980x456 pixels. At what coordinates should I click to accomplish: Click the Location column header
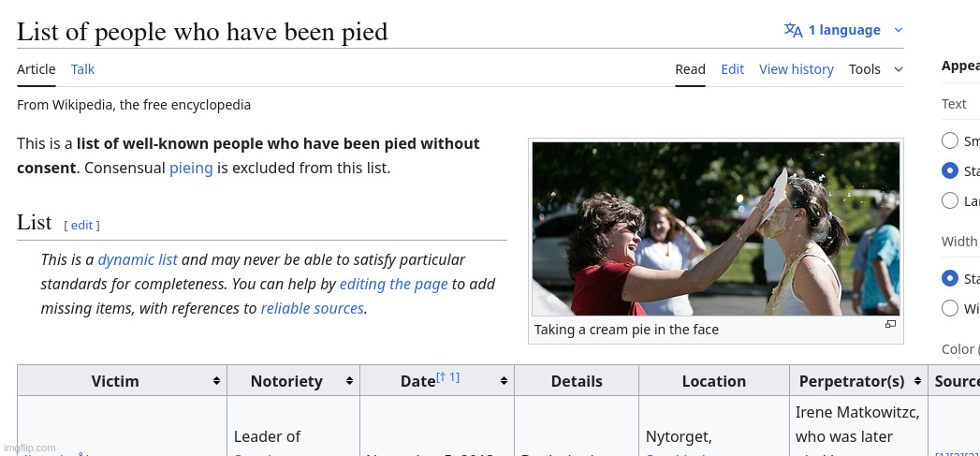(x=714, y=381)
